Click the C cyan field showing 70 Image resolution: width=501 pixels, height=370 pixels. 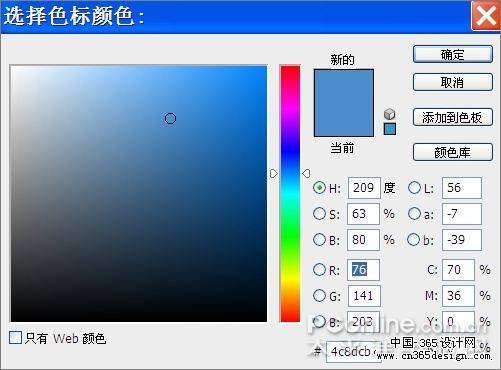(x=458, y=270)
